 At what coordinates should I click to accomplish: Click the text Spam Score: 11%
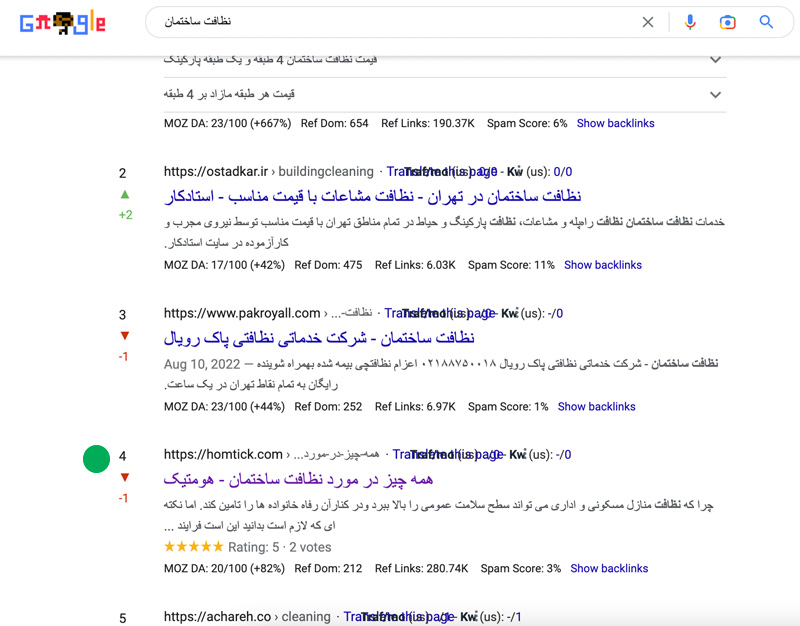tap(511, 265)
